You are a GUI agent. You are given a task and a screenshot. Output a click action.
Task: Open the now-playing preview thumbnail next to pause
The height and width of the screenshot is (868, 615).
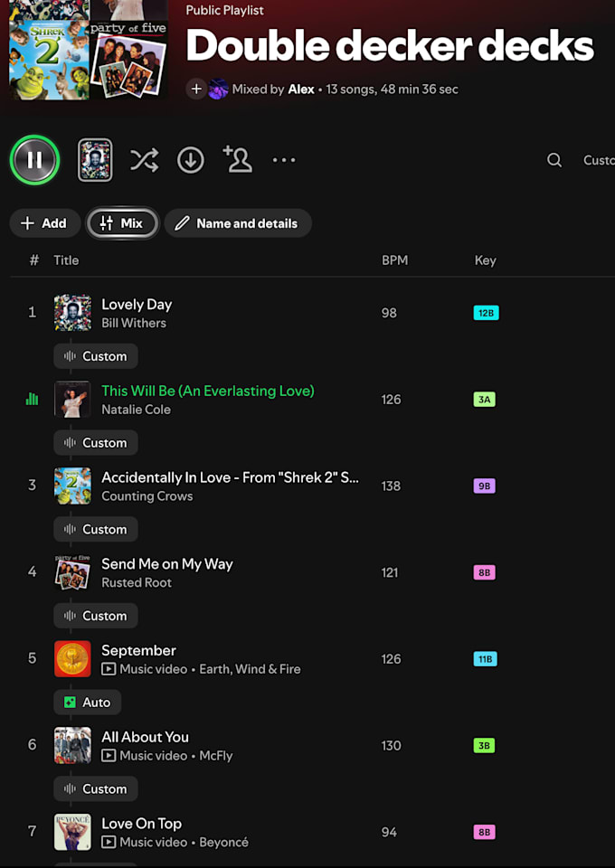[95, 160]
